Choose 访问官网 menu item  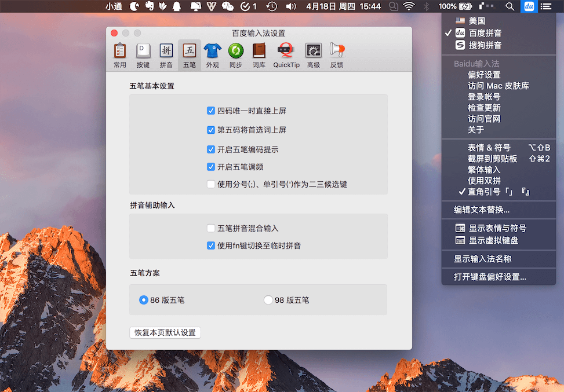coord(498,119)
